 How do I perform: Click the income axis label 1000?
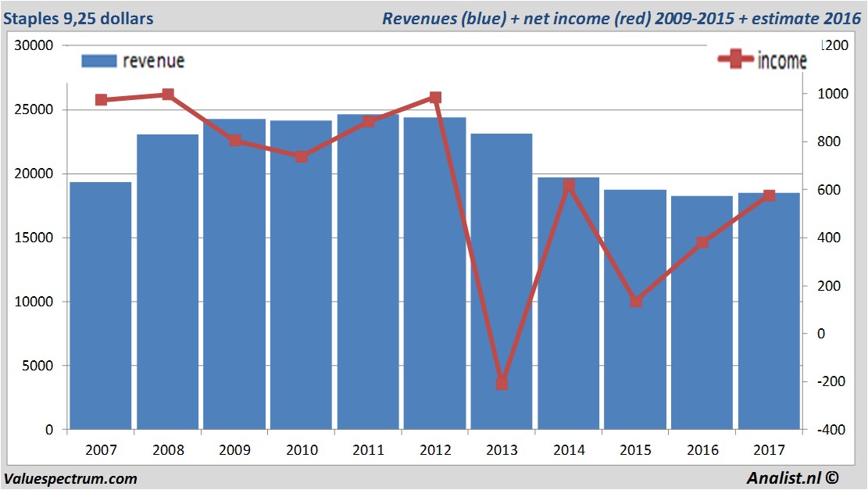point(833,94)
